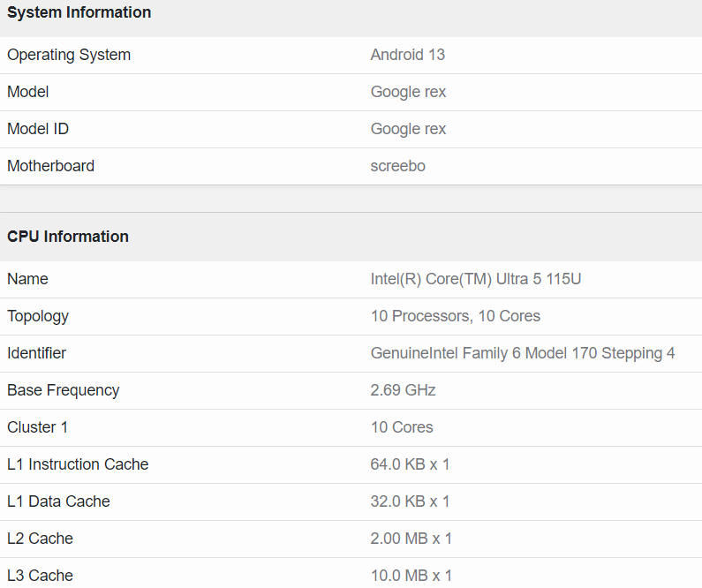Select 10 Processors, 10 Cores value
This screenshot has width=702, height=588.
456,316
